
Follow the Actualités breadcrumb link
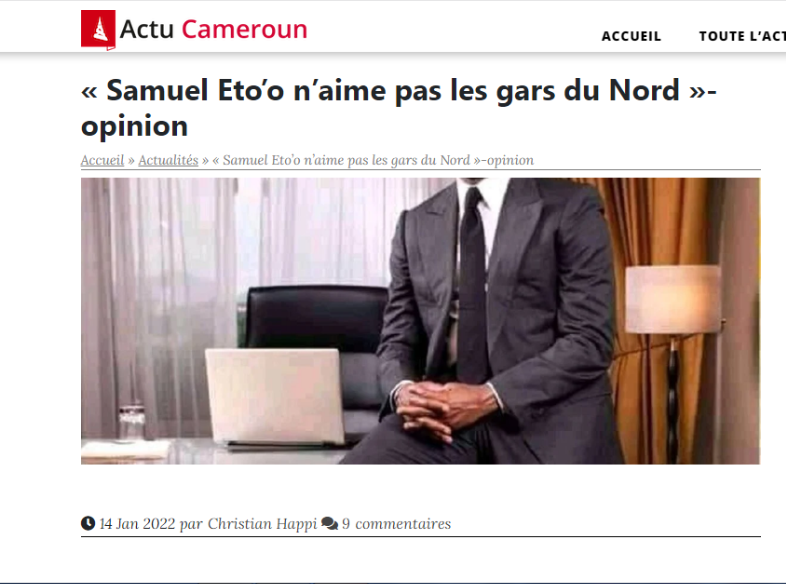pyautogui.click(x=168, y=160)
